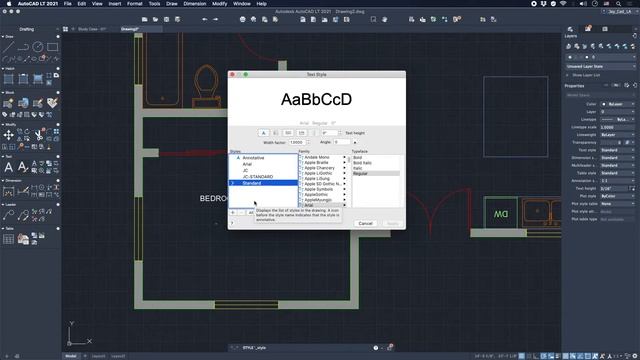The image size is (640, 360).
Task: Click the Redo arrow in toolbar
Action: click(215, 19)
